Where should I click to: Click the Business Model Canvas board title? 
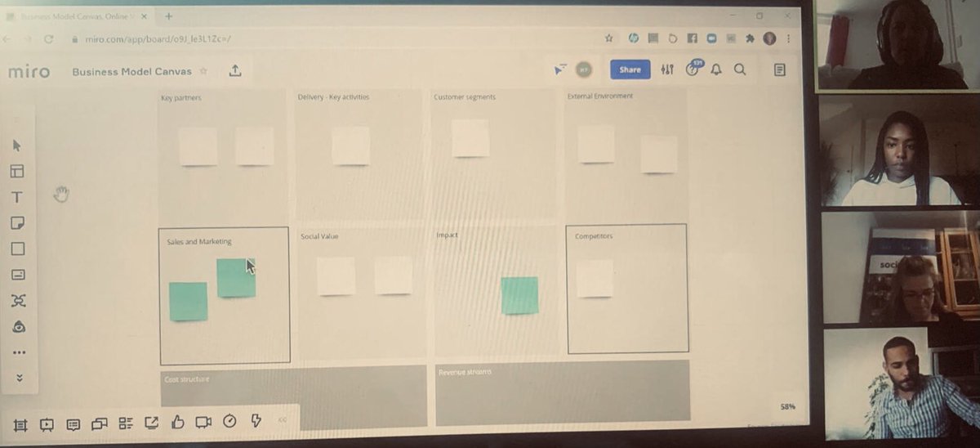coord(131,71)
